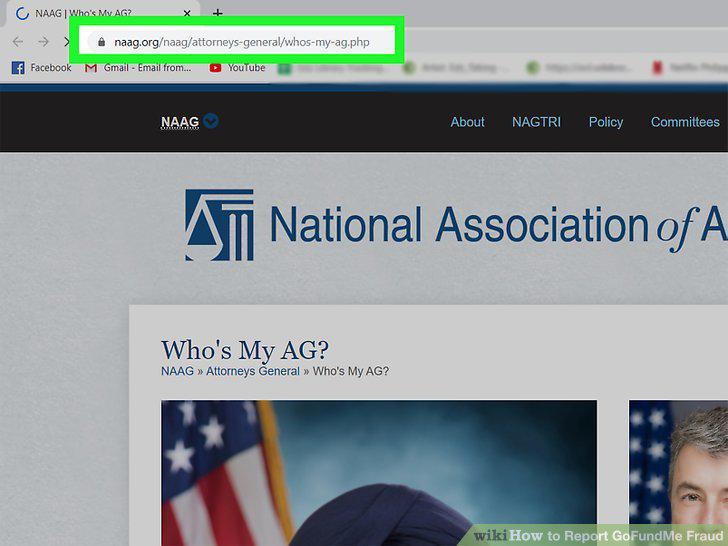Open the NAGTRI menu
Viewport: 728px width, 546px height.
536,122
